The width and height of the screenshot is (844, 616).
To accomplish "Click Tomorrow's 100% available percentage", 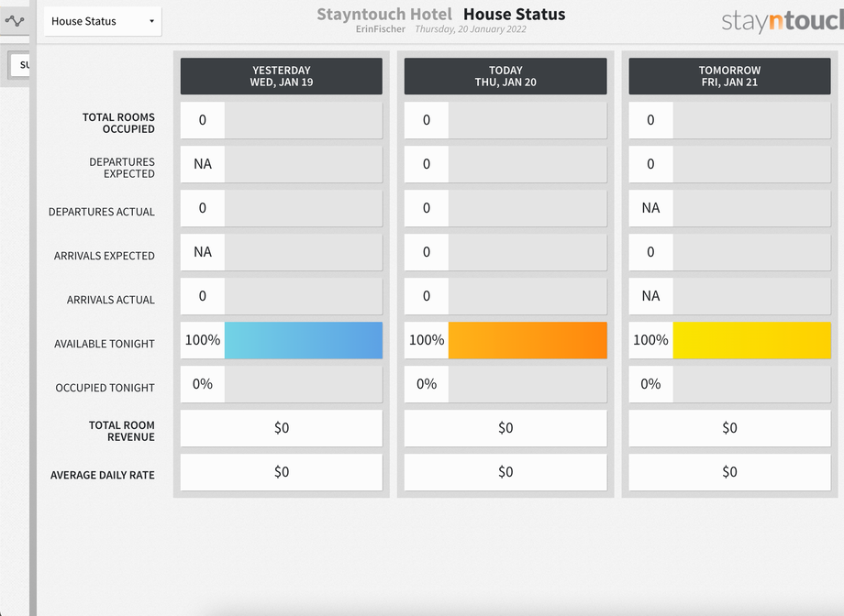I will point(650,341).
